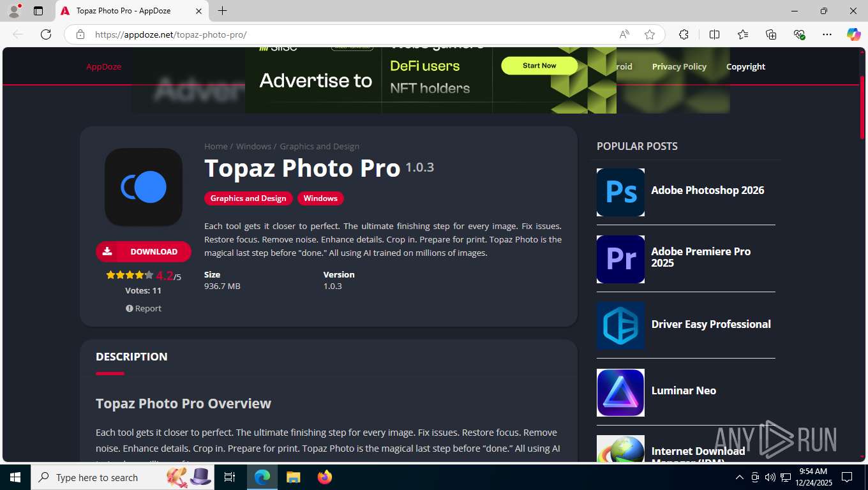Open browser Extensions menu
Screen dimensions: 868x490
pos(684,34)
